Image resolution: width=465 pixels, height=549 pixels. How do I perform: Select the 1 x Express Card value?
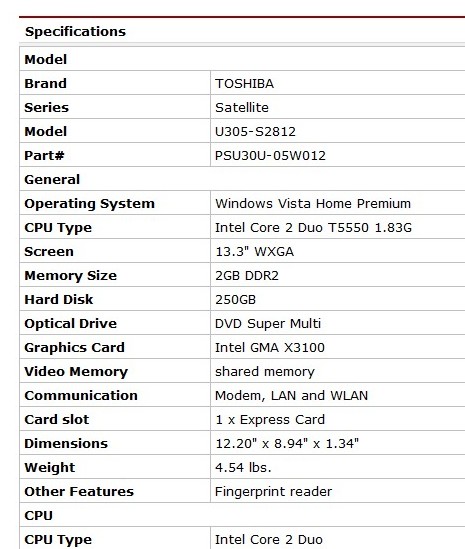pos(270,419)
